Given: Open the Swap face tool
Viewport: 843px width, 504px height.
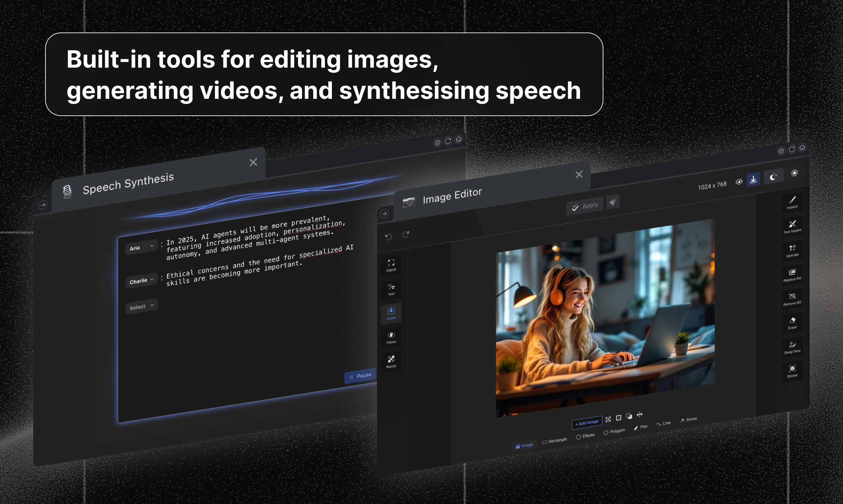Looking at the screenshot, I should pos(792,347).
